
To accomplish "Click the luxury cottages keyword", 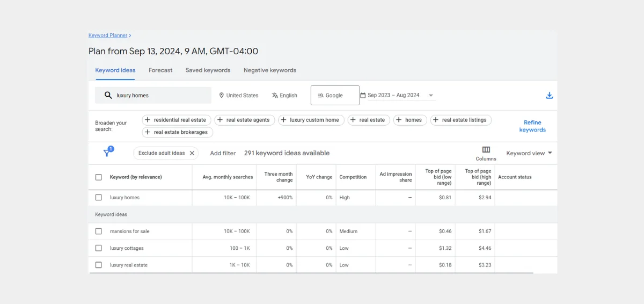I will pos(127,248).
